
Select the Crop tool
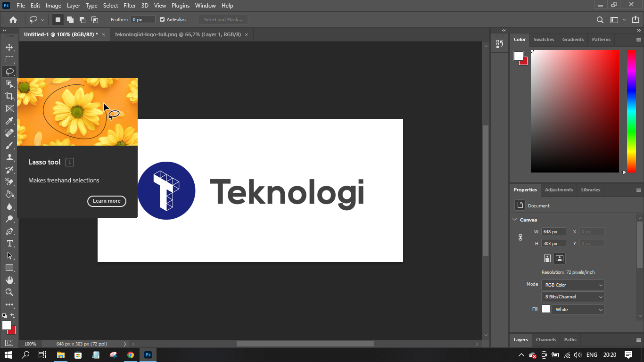point(9,96)
